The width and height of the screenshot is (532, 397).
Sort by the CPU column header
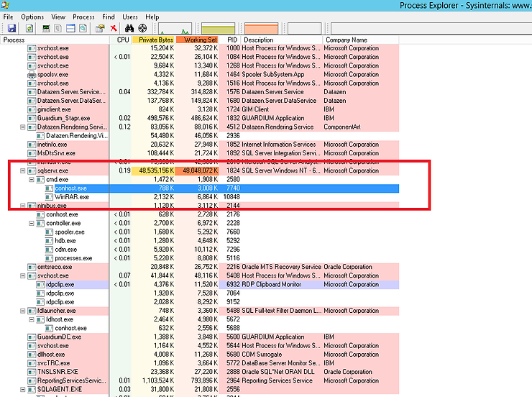pos(121,40)
